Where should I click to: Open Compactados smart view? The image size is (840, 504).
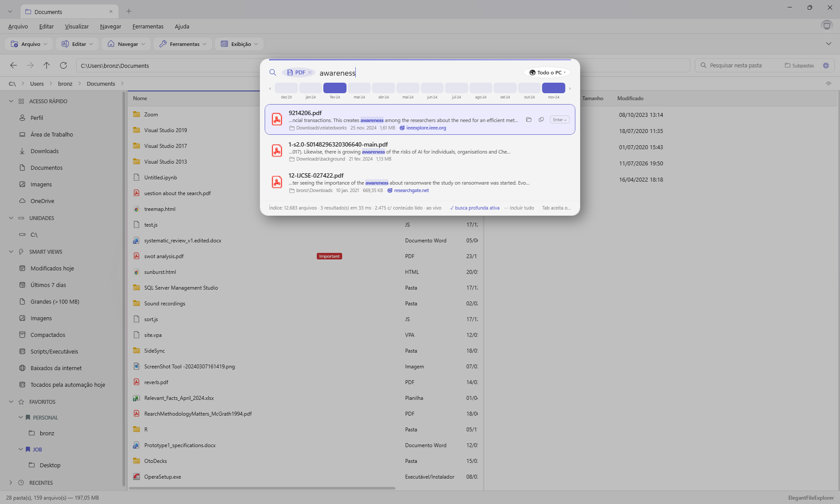48,335
